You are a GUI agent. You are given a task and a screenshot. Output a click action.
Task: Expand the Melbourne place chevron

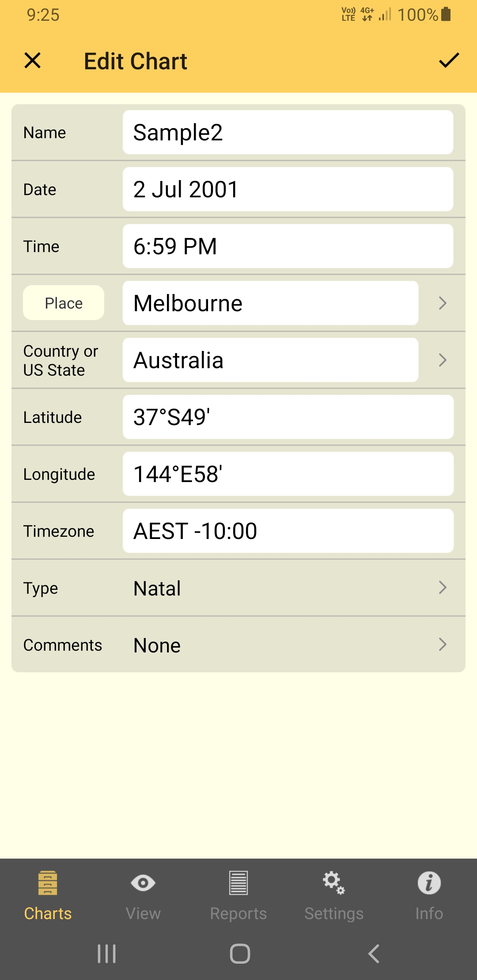(443, 303)
